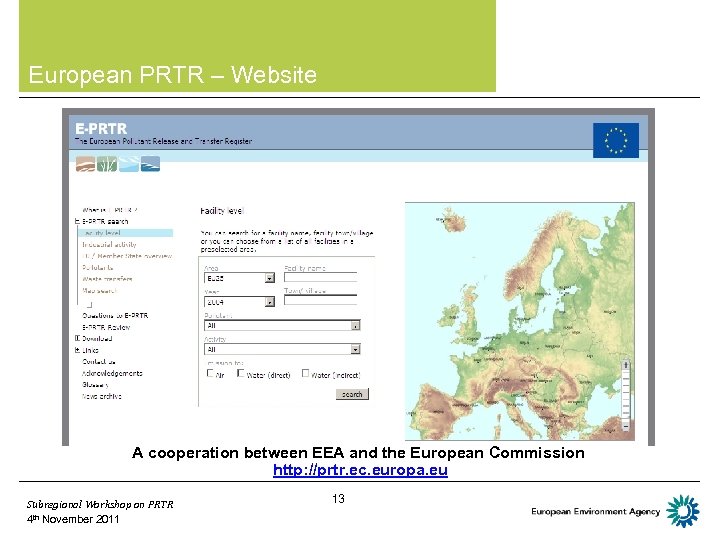The image size is (720, 540).
Task: Click the brown land theme icon in header
Action: click(85, 164)
